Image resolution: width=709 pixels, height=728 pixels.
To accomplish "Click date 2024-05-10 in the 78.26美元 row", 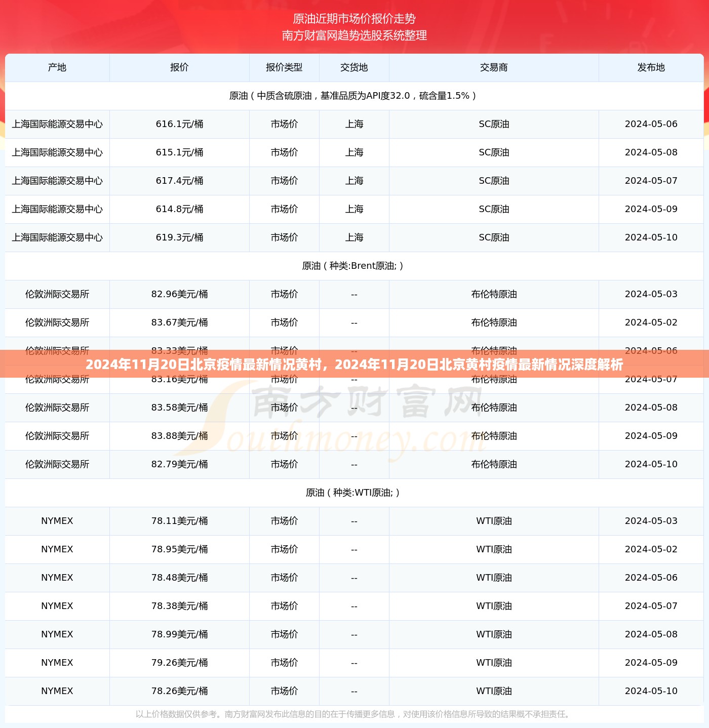I will (x=651, y=691).
